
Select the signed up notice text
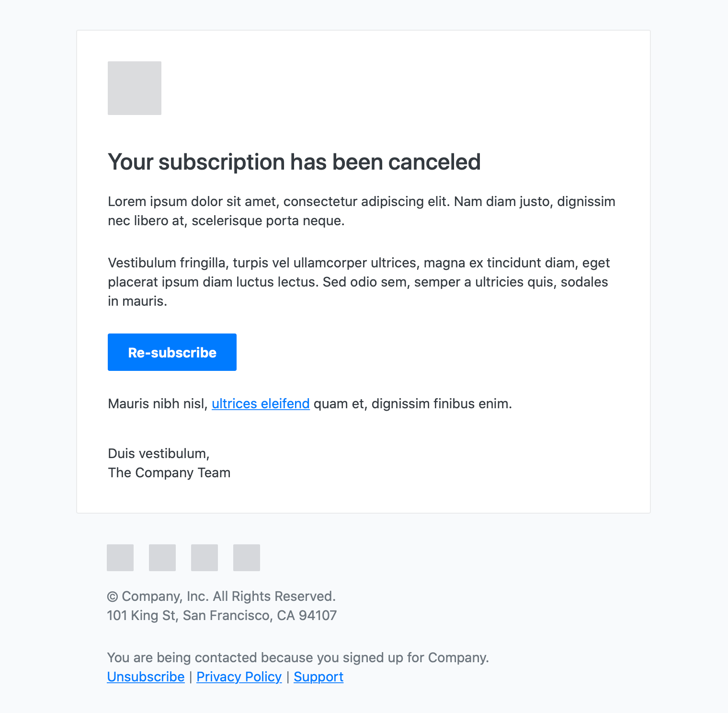pos(298,657)
